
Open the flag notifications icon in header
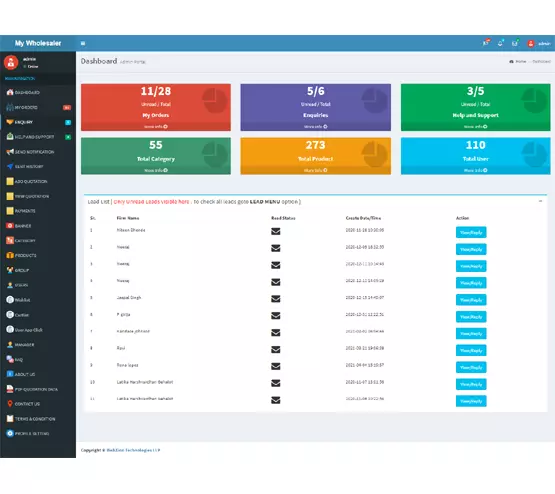click(x=486, y=43)
